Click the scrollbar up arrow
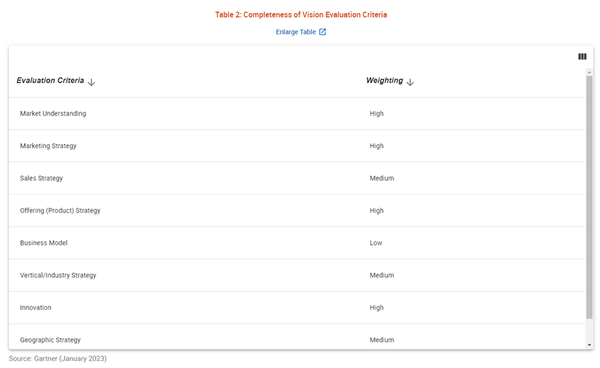 [589, 72]
